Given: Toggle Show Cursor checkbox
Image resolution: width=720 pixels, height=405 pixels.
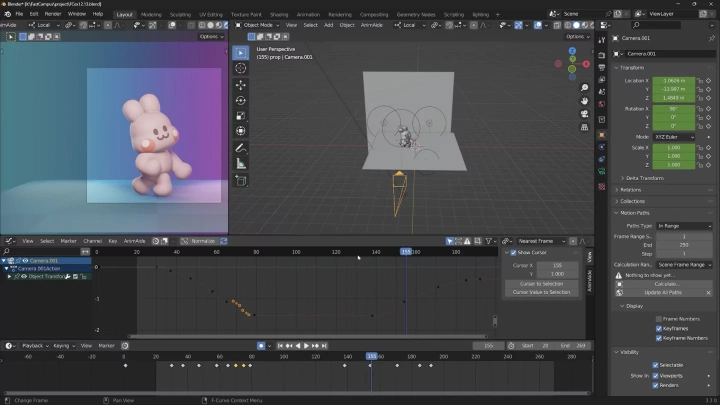Looking at the screenshot, I should (513, 253).
